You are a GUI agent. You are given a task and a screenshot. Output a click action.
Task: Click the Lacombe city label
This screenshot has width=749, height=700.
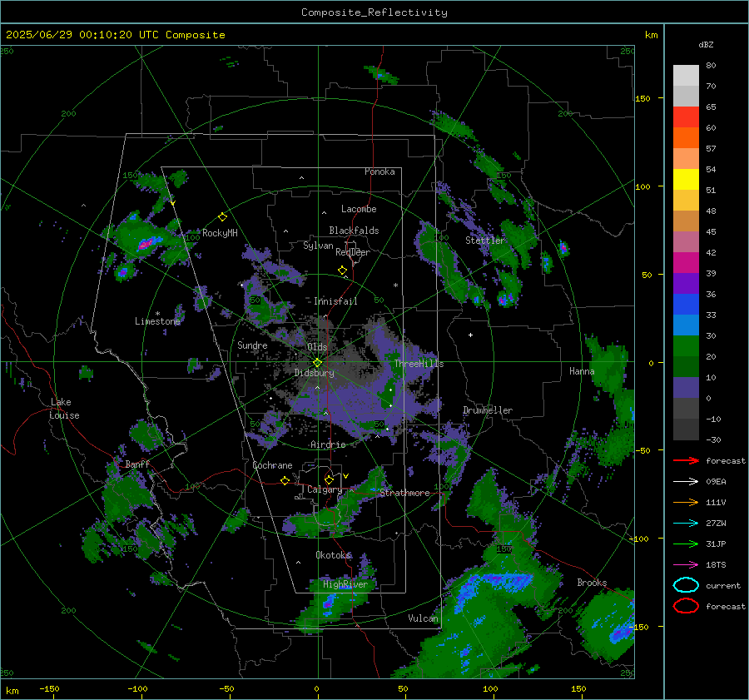pos(359,209)
